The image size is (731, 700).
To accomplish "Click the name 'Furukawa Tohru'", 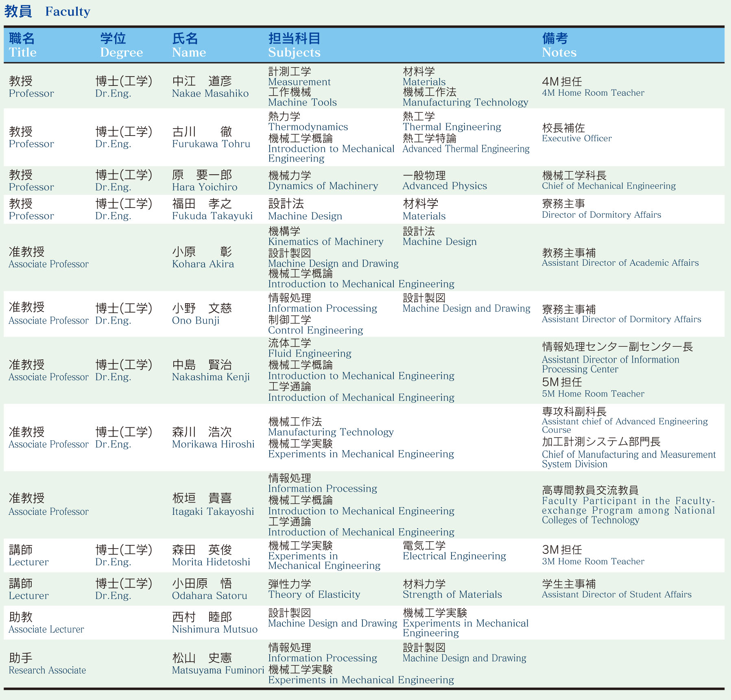I will (x=211, y=144).
